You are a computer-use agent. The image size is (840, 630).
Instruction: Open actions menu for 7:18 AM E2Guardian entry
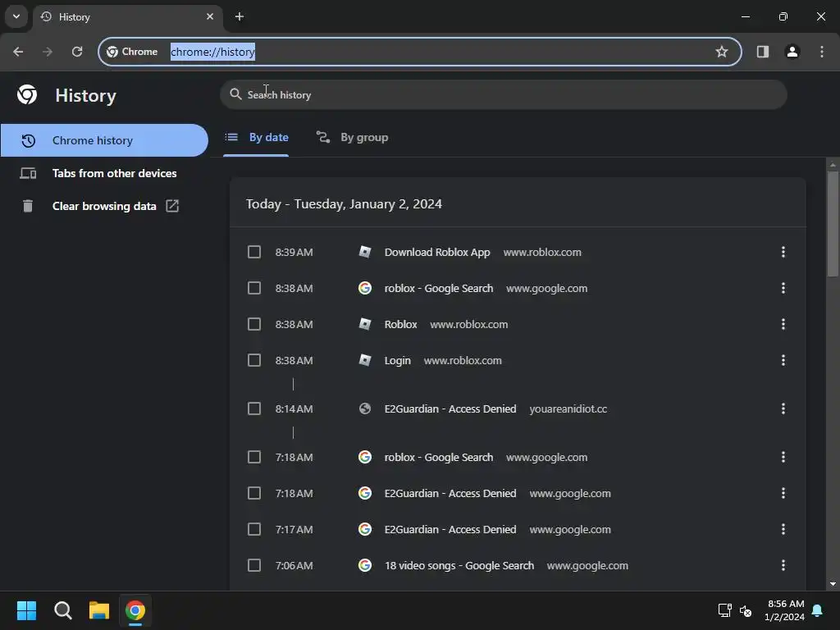783,493
